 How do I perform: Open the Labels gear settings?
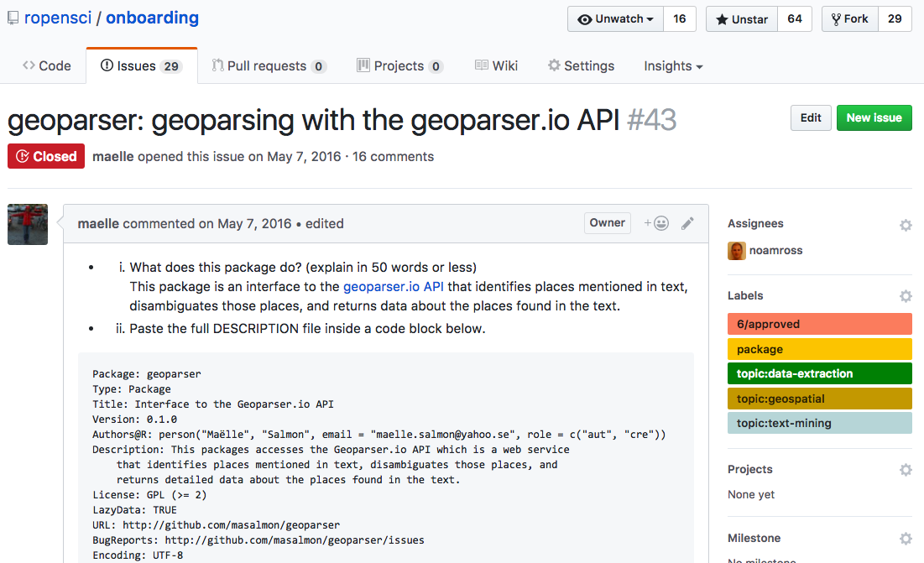coord(906,295)
